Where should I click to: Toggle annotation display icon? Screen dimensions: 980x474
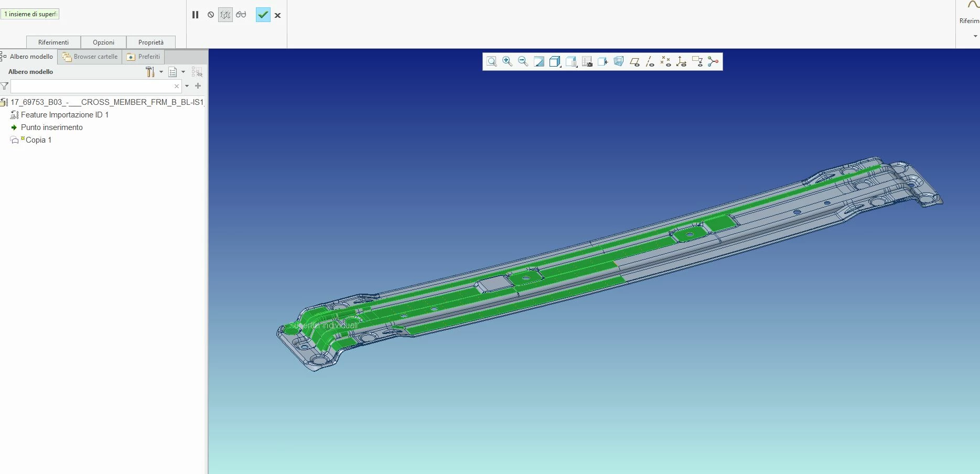[697, 62]
